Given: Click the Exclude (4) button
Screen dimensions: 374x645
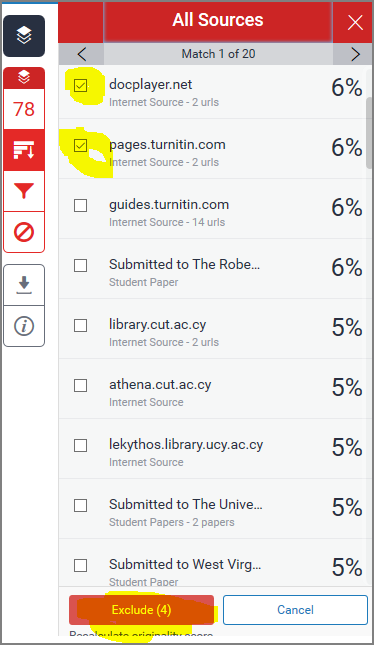Looking at the screenshot, I should [142, 610].
